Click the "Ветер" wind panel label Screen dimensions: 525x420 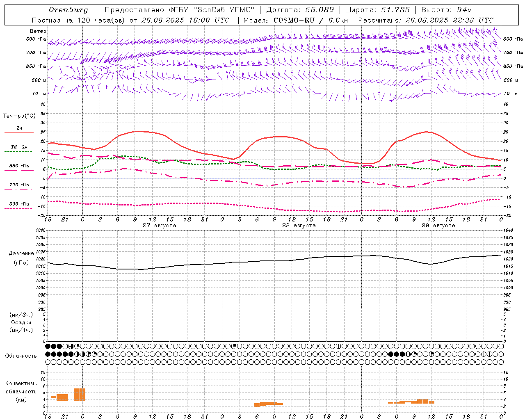pyautogui.click(x=38, y=31)
